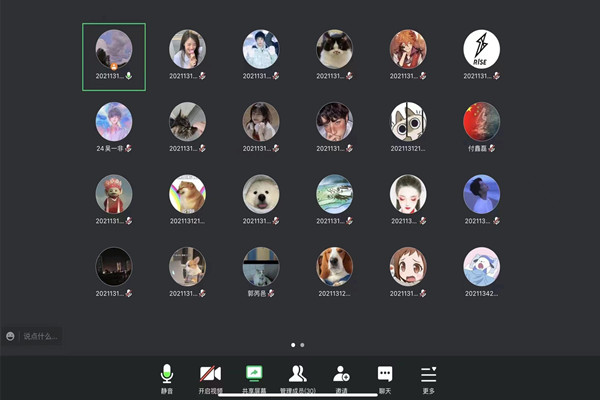Click the participant 24 吴一非 avatar
Viewport: 600px width, 400px height.
pos(113,121)
